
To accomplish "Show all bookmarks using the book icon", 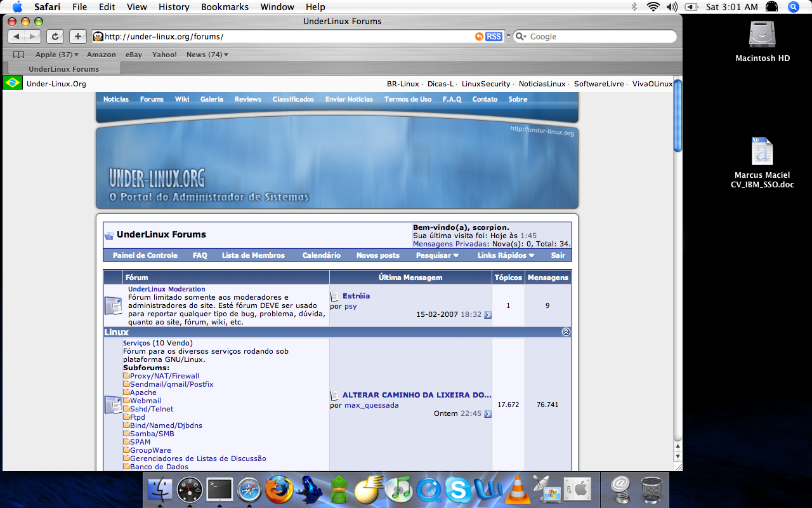I will pyautogui.click(x=19, y=55).
